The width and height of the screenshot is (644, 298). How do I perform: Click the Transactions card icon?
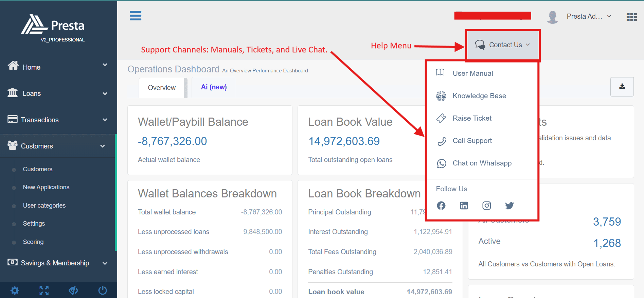13,119
